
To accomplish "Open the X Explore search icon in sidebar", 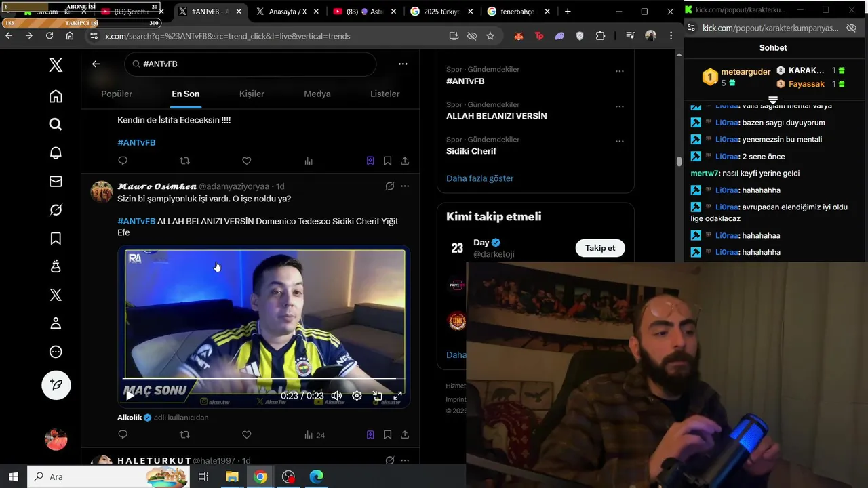I will click(56, 124).
